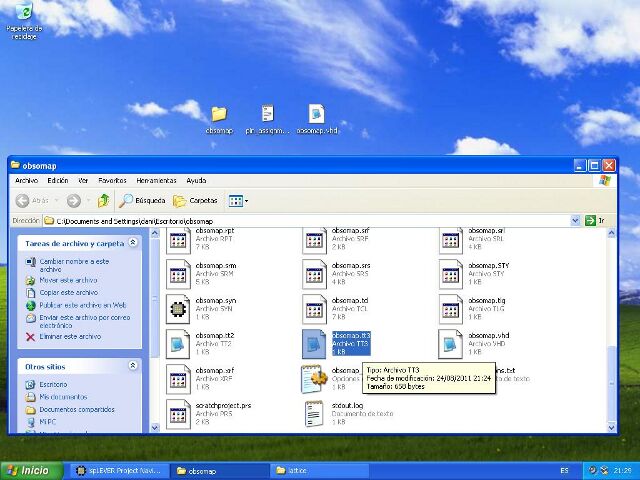The height and width of the screenshot is (480, 640).
Task: Select the obsomap.srs file icon
Action: click(x=315, y=274)
